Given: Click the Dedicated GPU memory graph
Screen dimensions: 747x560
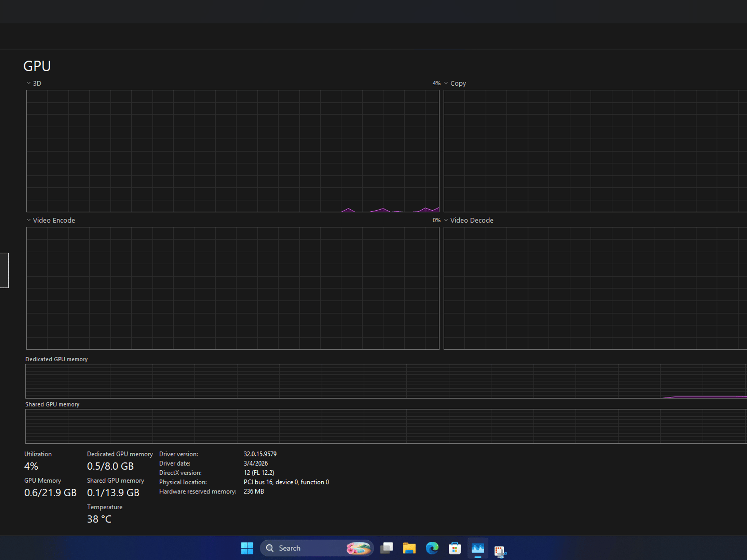Looking at the screenshot, I should click(x=386, y=381).
